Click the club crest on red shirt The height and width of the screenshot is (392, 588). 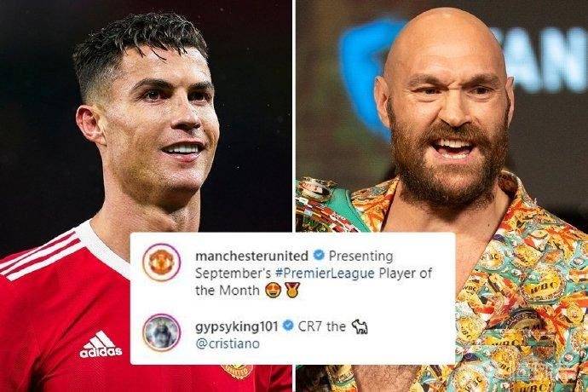[237, 371]
